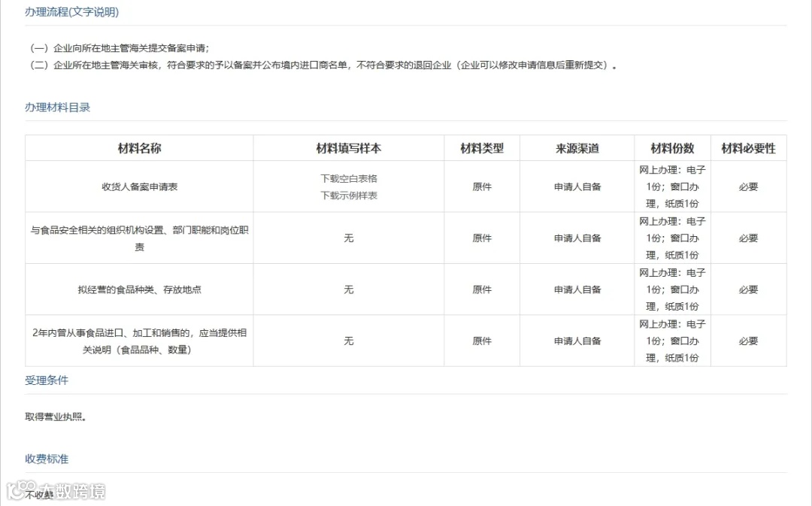The image size is (812, 506).
Task: Click the 材料份数 column header
Action: [x=672, y=147]
